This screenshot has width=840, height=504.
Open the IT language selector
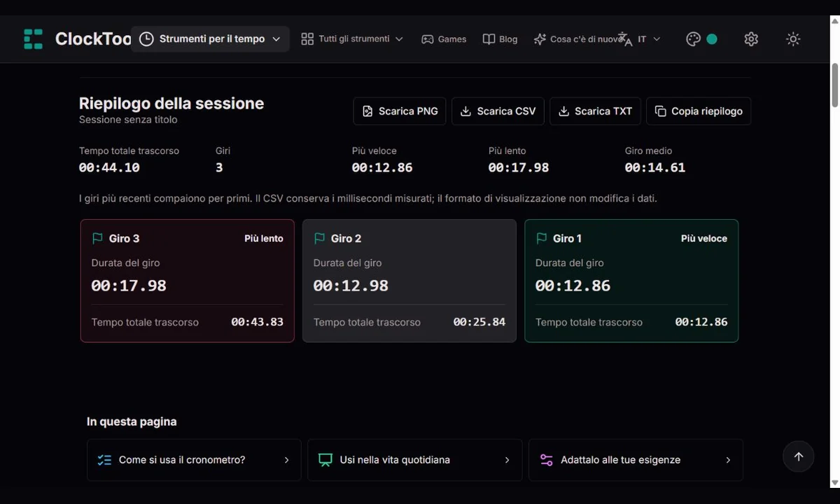[640, 39]
